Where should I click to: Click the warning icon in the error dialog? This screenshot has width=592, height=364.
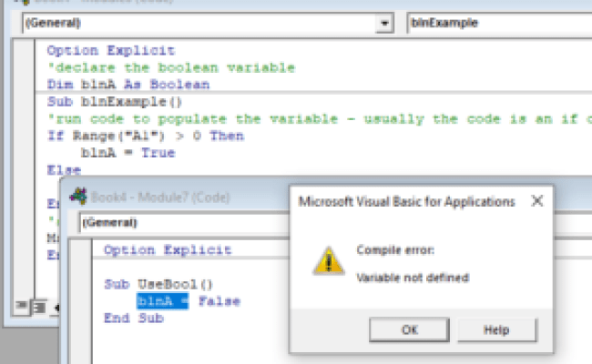coord(329,260)
